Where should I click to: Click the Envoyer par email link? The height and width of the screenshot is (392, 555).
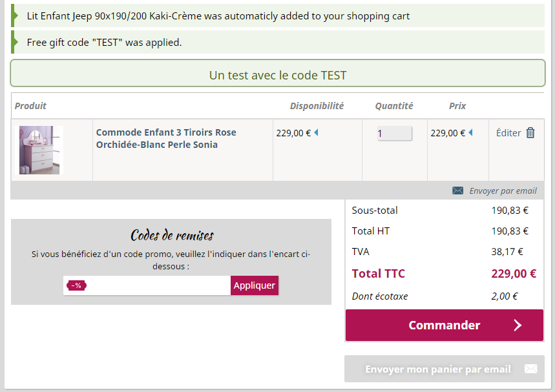pos(503,191)
